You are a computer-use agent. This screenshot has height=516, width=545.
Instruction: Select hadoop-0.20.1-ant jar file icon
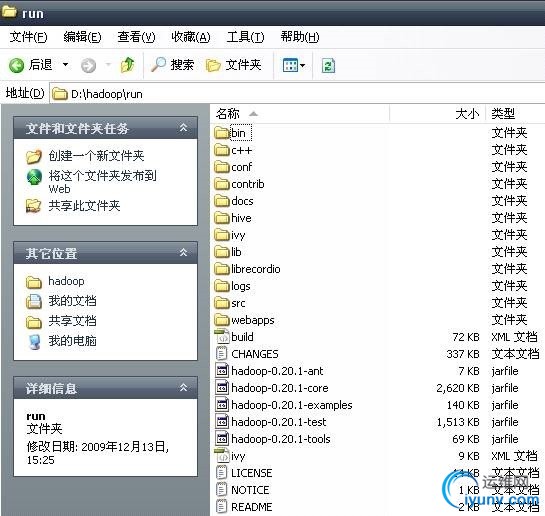click(x=222, y=371)
